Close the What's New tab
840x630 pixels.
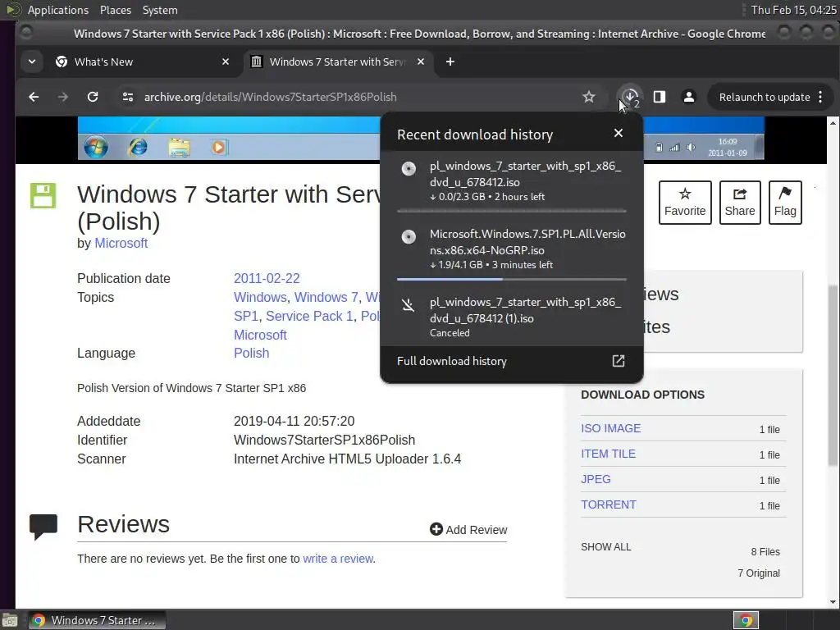coord(226,62)
